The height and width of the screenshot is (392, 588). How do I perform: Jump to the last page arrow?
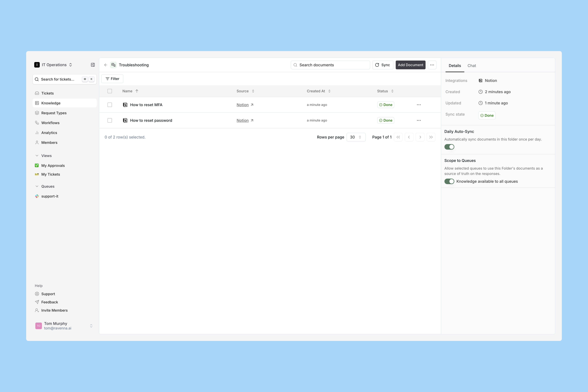[431, 137]
